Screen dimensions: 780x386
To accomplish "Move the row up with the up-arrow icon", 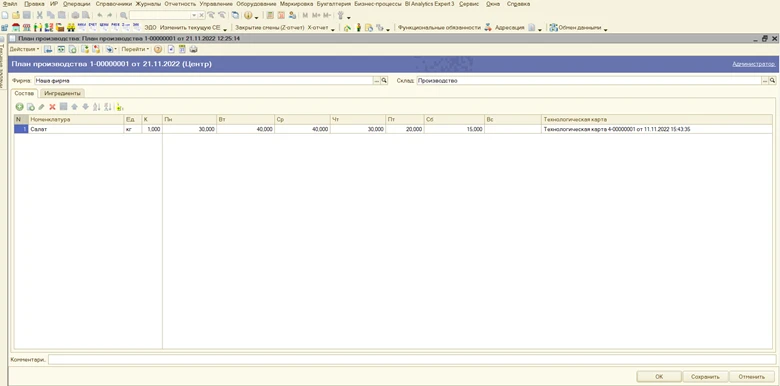I will click(x=75, y=106).
